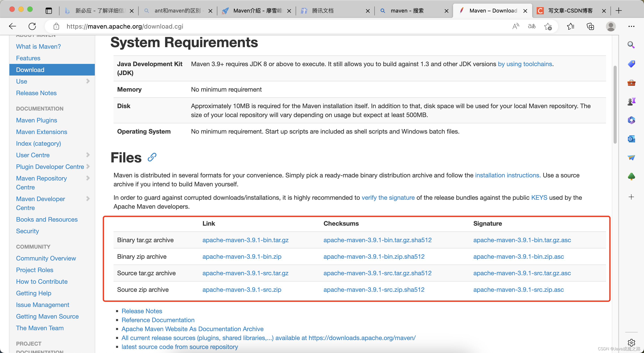The width and height of the screenshot is (644, 353).
Task: Download apache-maven-3.9.1-src.zip
Action: point(242,290)
